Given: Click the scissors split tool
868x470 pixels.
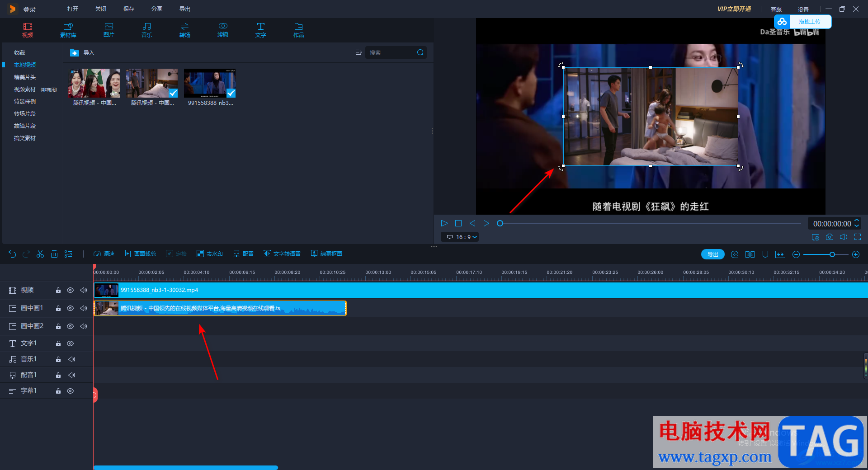Looking at the screenshot, I should [40, 254].
